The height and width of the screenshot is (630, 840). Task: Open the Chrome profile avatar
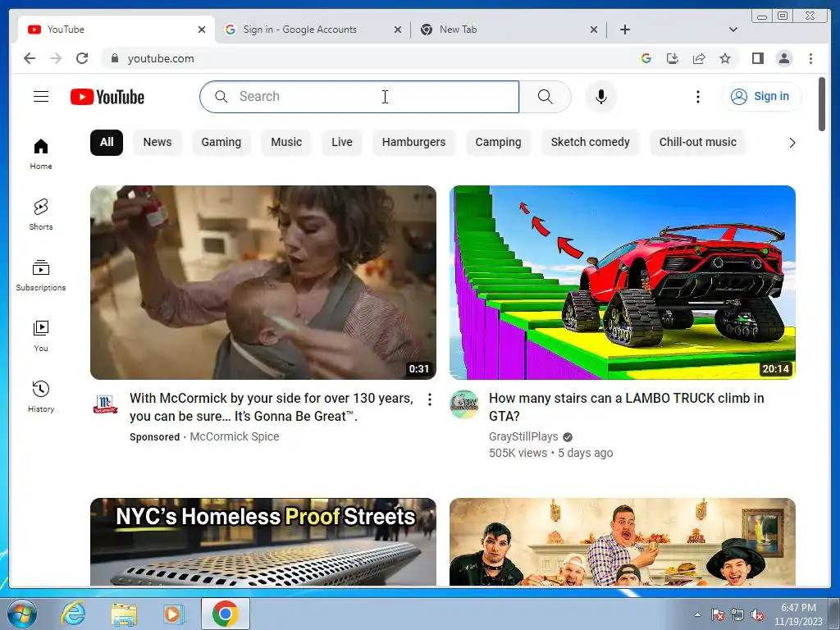(x=783, y=58)
